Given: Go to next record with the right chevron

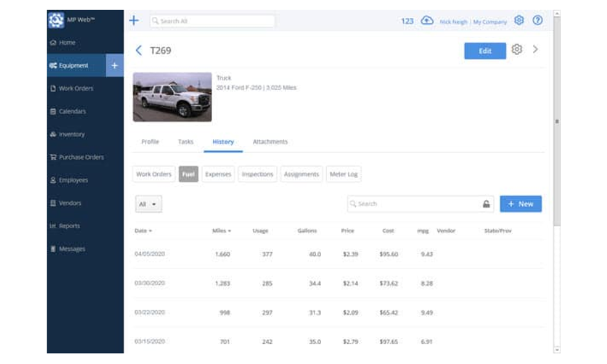Looking at the screenshot, I should coord(535,50).
